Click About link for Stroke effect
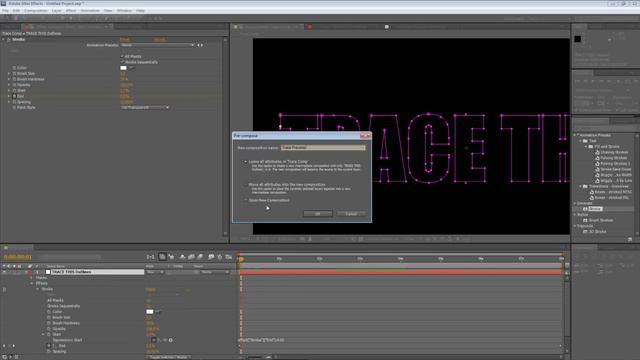 tap(160, 40)
